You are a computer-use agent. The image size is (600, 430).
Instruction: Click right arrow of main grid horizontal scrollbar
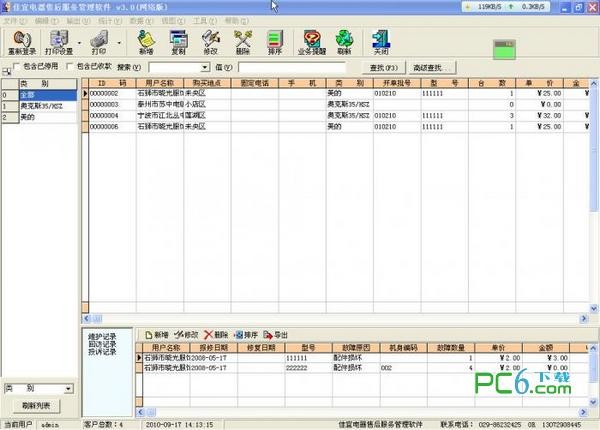[x=584, y=318]
